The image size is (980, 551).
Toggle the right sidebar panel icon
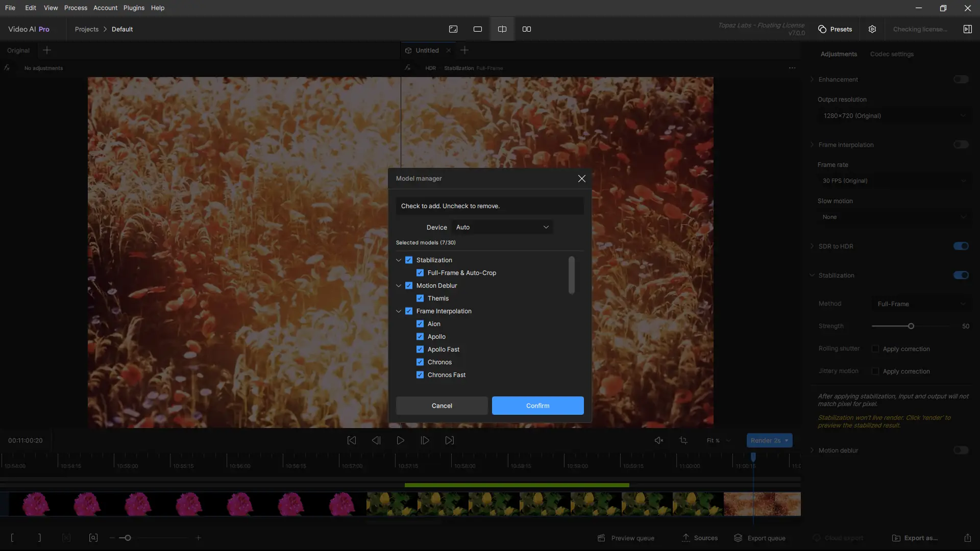pyautogui.click(x=967, y=29)
